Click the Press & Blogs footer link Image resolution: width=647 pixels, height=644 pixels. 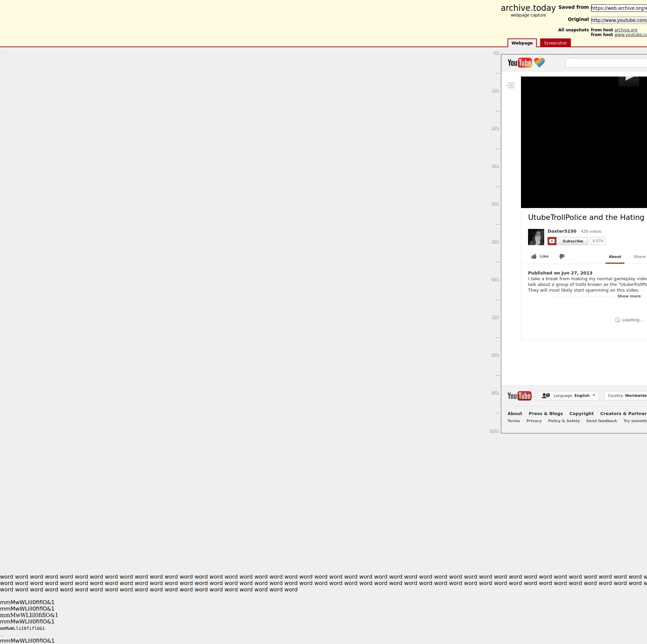tap(546, 414)
